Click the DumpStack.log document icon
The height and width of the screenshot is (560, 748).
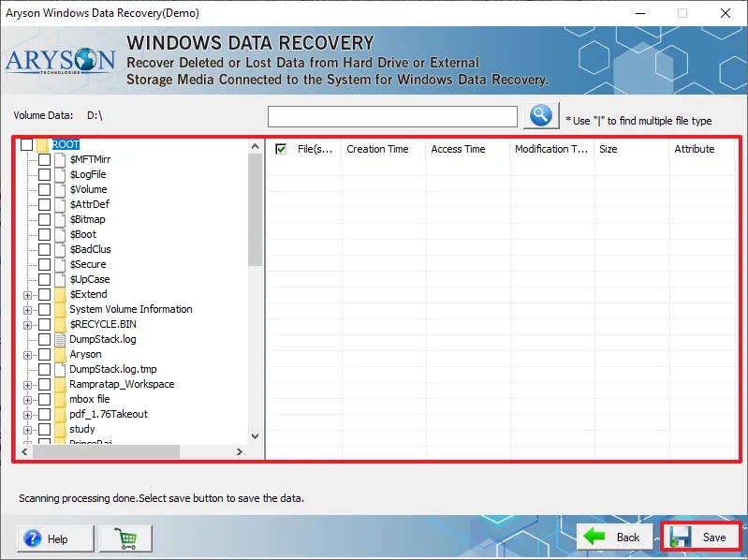(x=60, y=339)
